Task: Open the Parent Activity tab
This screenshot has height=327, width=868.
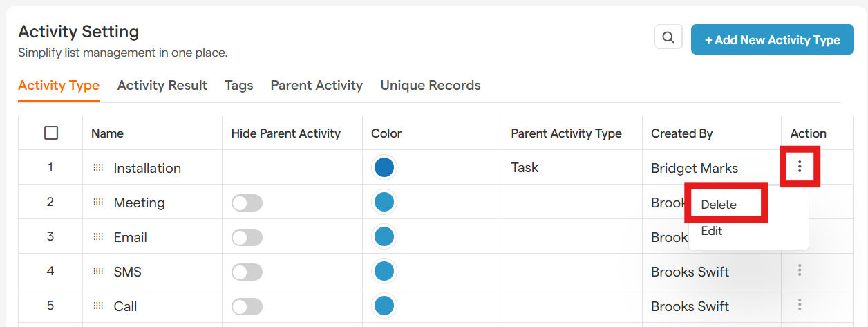Action: [x=317, y=86]
